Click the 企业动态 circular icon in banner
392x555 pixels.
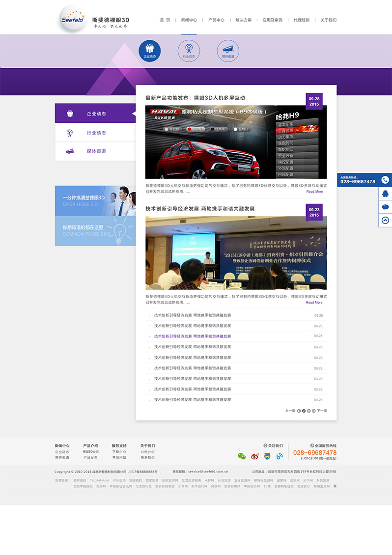[x=149, y=51]
